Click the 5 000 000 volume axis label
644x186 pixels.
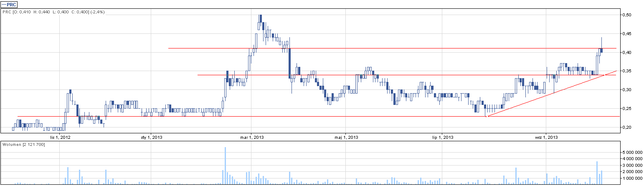click(x=631, y=153)
